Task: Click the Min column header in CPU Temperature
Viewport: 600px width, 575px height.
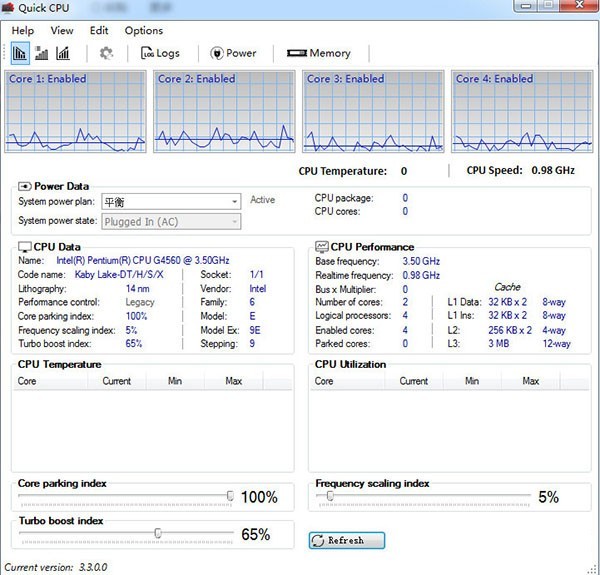Action: [175, 381]
